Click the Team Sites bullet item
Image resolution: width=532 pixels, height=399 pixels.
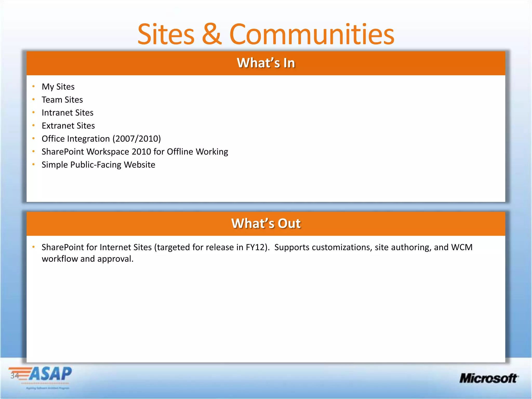[x=62, y=100]
